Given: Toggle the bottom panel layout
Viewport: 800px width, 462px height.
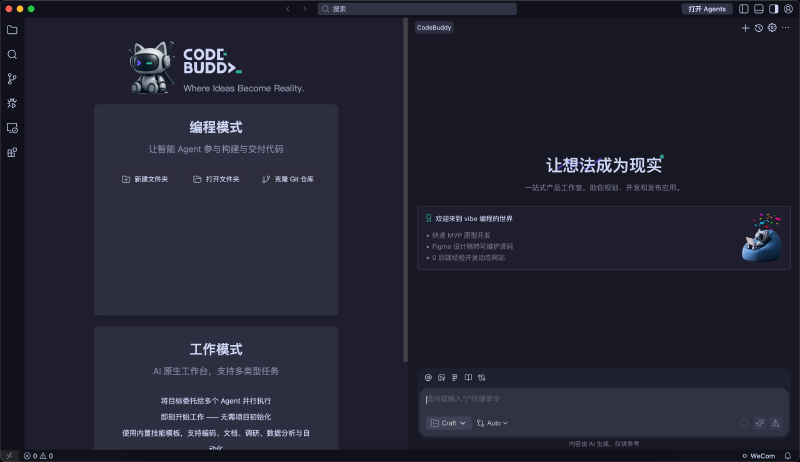Looking at the screenshot, I should [759, 9].
